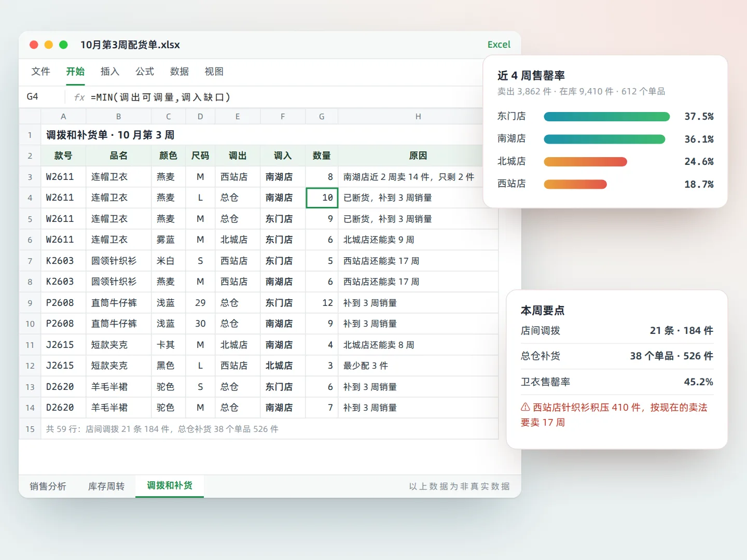Image resolution: width=747 pixels, height=560 pixels.
Task: Open the 数据 ribbon tab
Action: (179, 72)
